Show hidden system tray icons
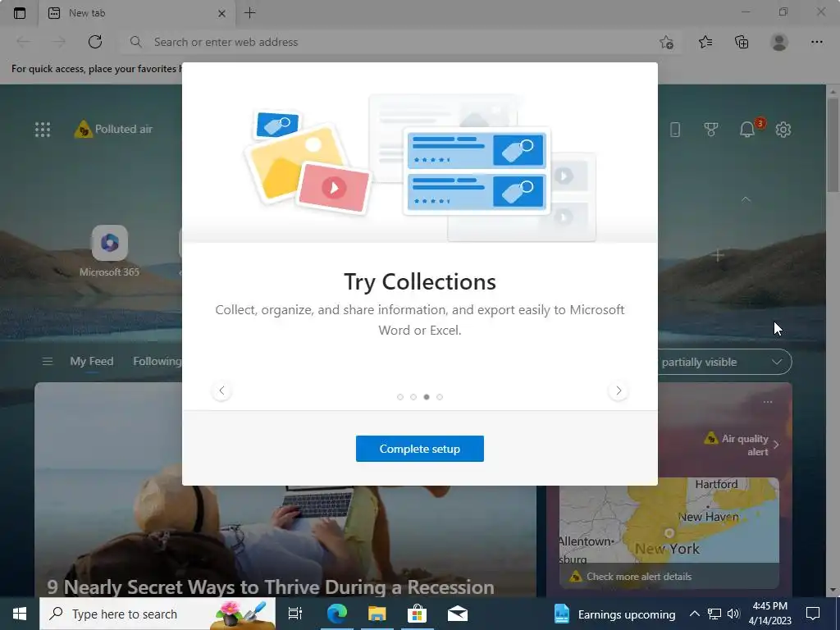Viewport: 840px width, 630px height. (694, 614)
